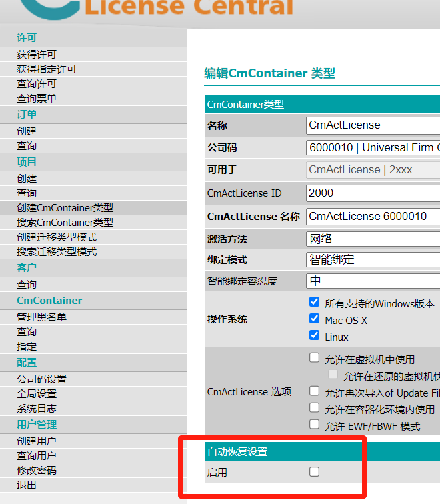
Task: Uncheck the Mac OS X checkbox
Action: point(314,319)
